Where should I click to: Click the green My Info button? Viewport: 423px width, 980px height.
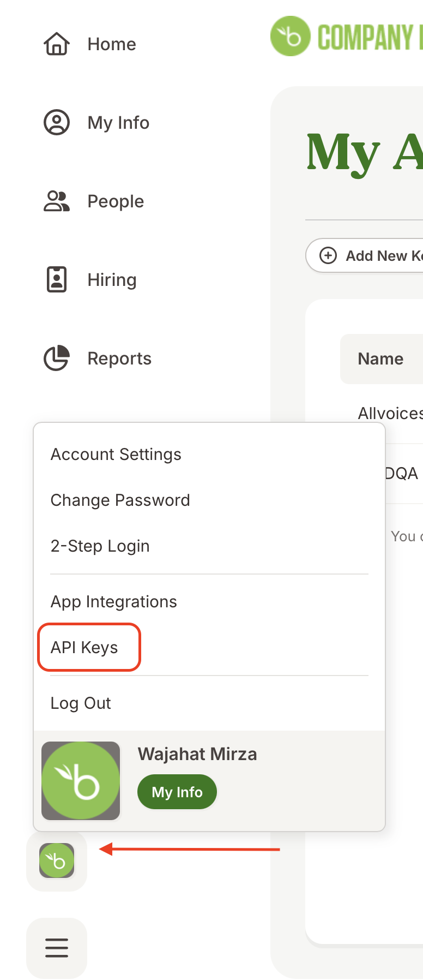pyautogui.click(x=177, y=792)
